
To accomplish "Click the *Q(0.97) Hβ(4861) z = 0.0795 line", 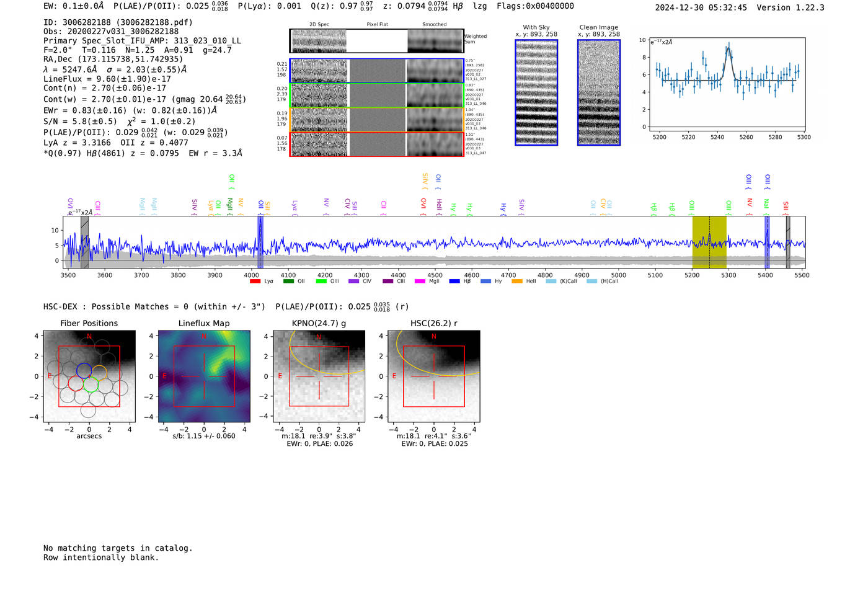I will (143, 153).
